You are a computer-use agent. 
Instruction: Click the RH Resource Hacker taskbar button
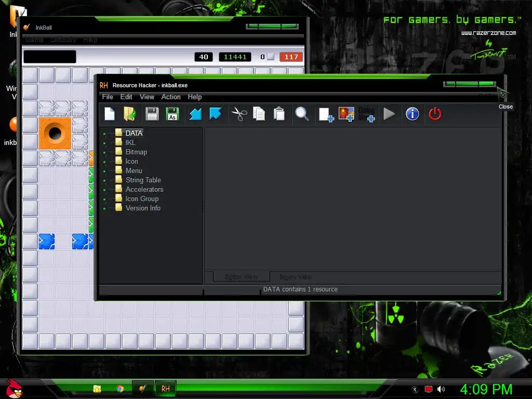[x=165, y=389]
